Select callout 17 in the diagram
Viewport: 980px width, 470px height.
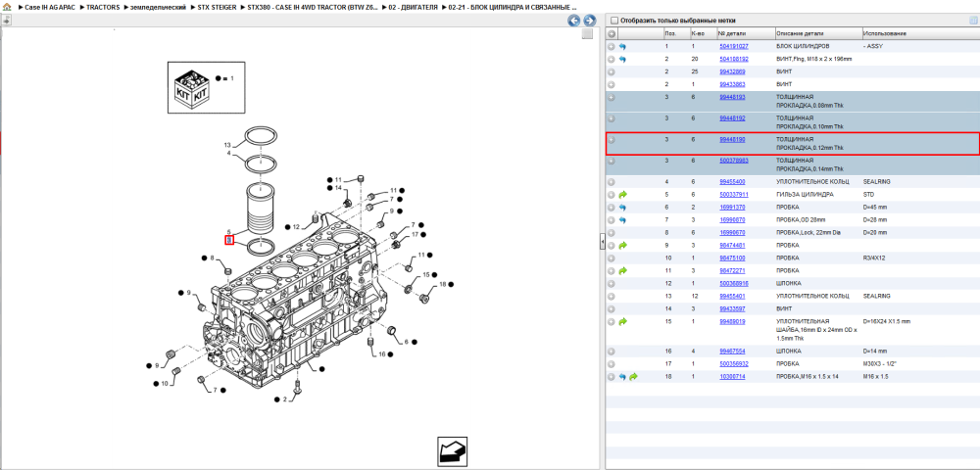pos(415,235)
